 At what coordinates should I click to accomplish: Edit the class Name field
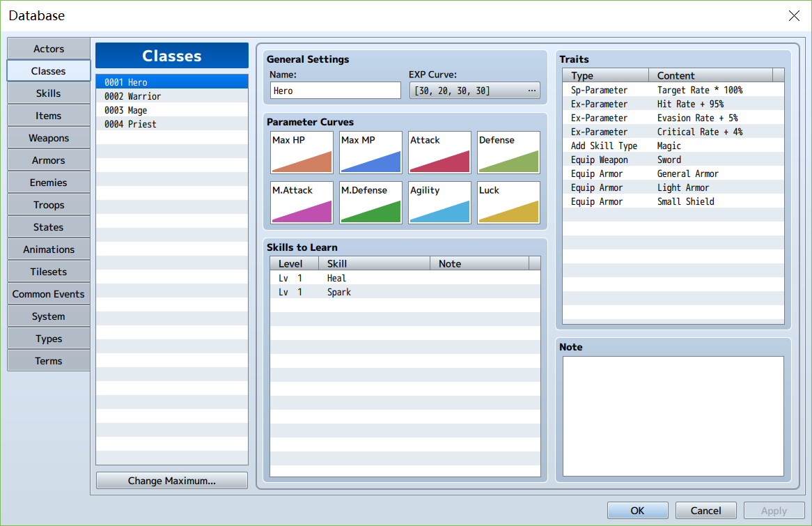[x=335, y=91]
